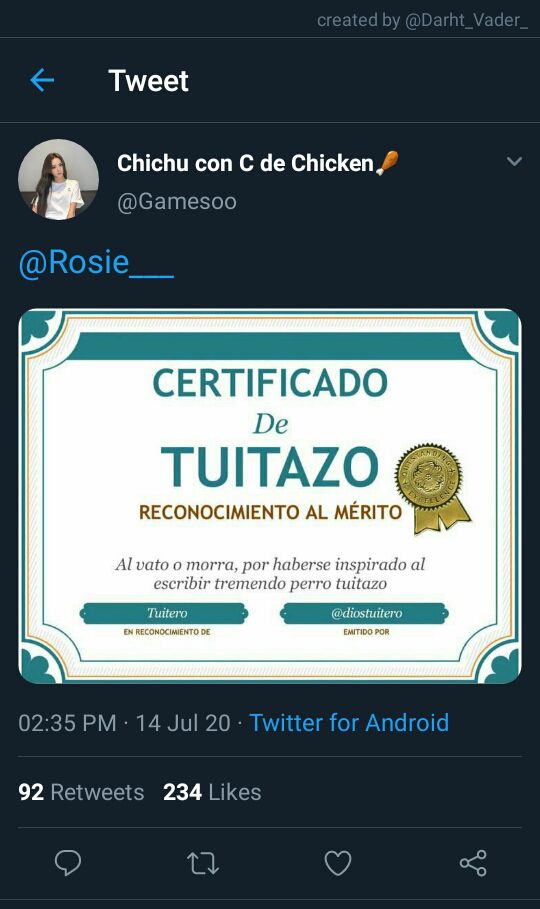View the 92 Retweets list
This screenshot has height=909, width=540.
click(81, 792)
